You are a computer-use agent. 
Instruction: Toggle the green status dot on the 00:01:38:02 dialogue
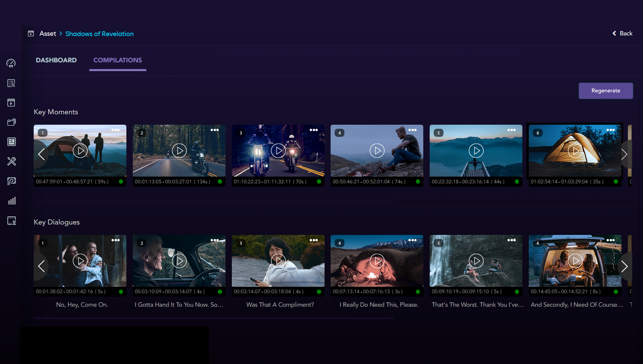tap(121, 292)
